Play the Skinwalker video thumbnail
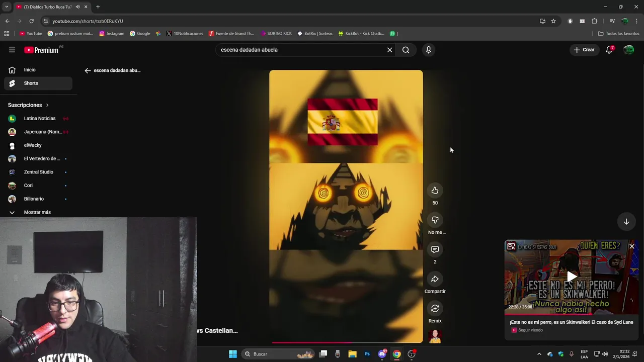The height and width of the screenshot is (362, 644). click(x=572, y=277)
